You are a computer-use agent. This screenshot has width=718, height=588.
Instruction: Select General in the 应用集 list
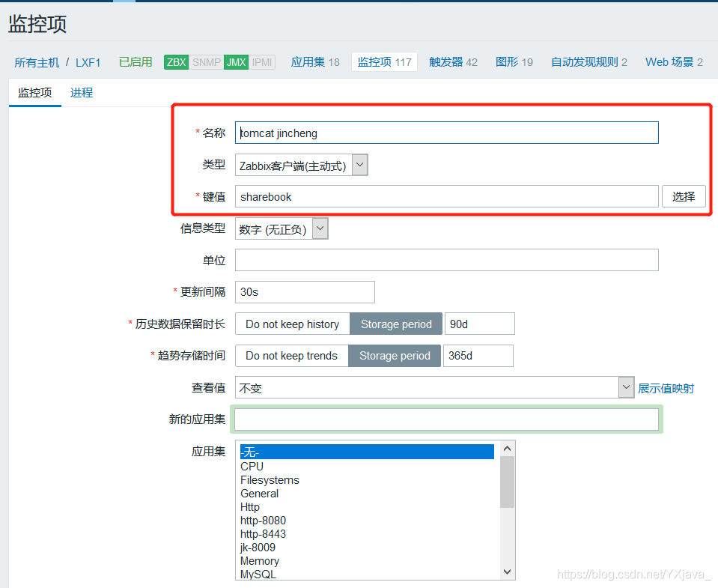click(x=367, y=493)
